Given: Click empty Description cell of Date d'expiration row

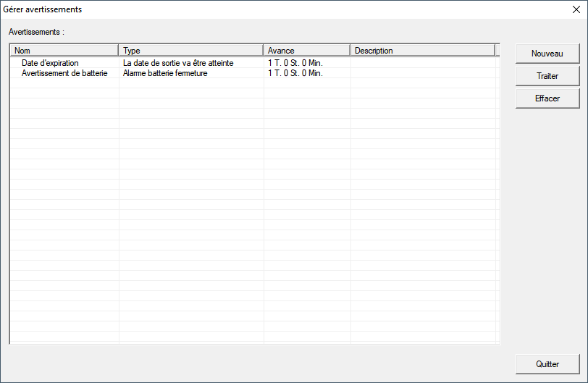Looking at the screenshot, I should 422,63.
